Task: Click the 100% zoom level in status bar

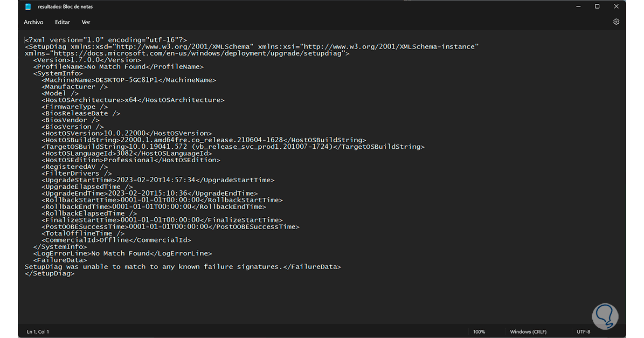Action: (x=479, y=332)
